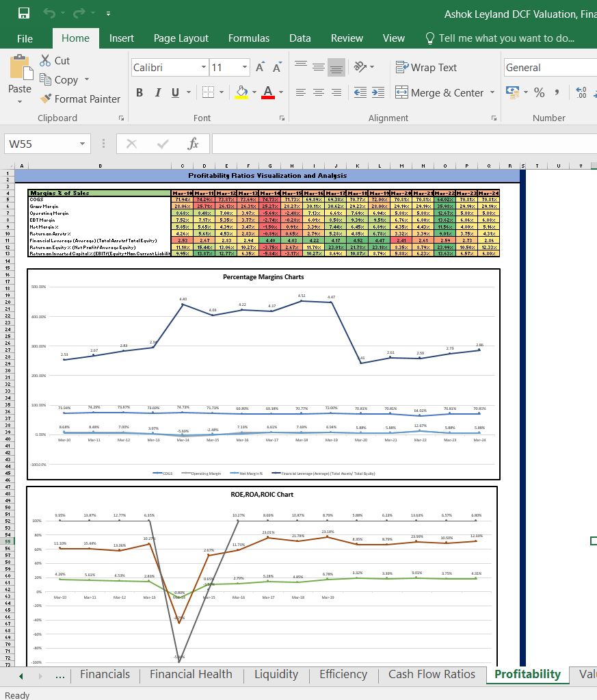
Task: Click the Undo arrow icon
Action: coord(49,14)
